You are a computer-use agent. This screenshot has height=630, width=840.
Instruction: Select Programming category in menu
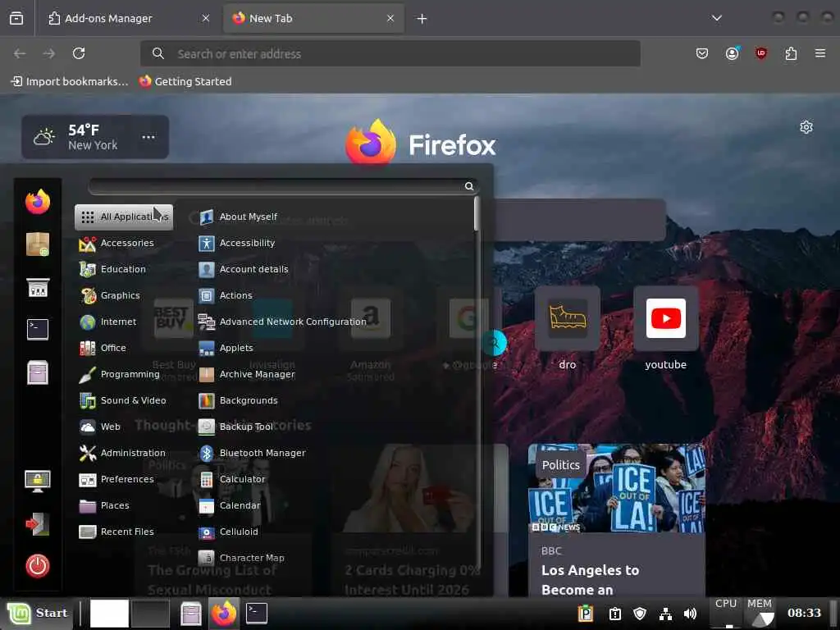(x=124, y=374)
